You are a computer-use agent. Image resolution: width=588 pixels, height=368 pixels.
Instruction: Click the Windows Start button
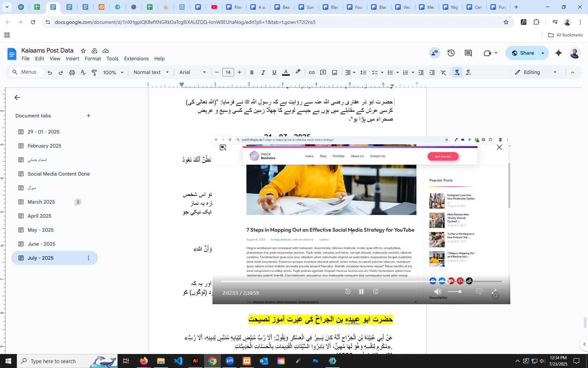(x=8, y=361)
